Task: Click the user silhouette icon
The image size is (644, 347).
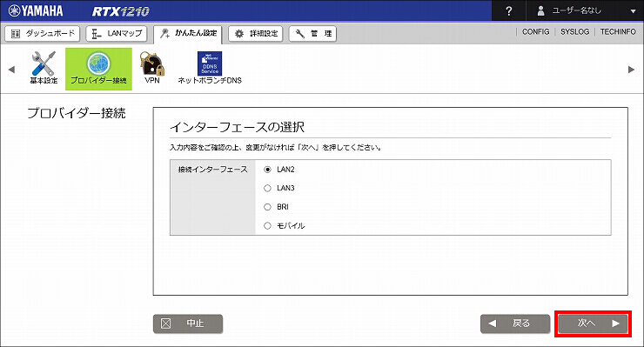Action: pyautogui.click(x=540, y=10)
